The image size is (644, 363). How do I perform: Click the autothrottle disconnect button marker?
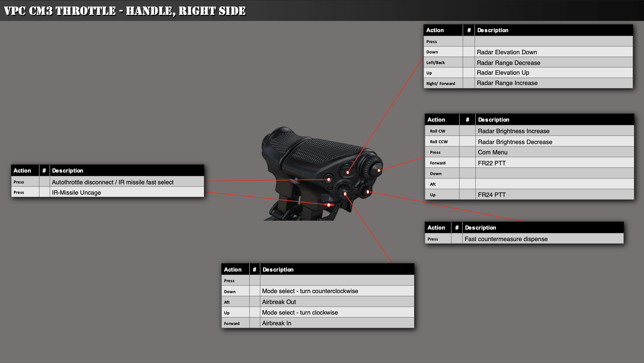click(x=329, y=180)
